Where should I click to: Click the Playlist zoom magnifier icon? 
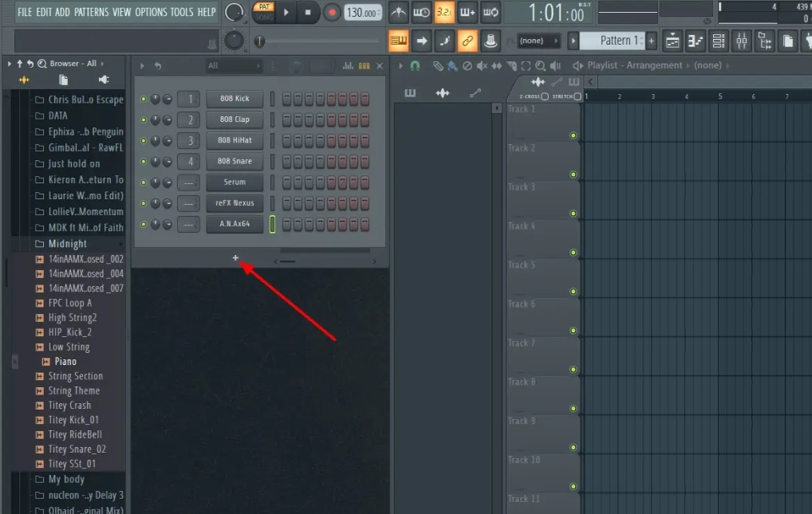(x=538, y=65)
